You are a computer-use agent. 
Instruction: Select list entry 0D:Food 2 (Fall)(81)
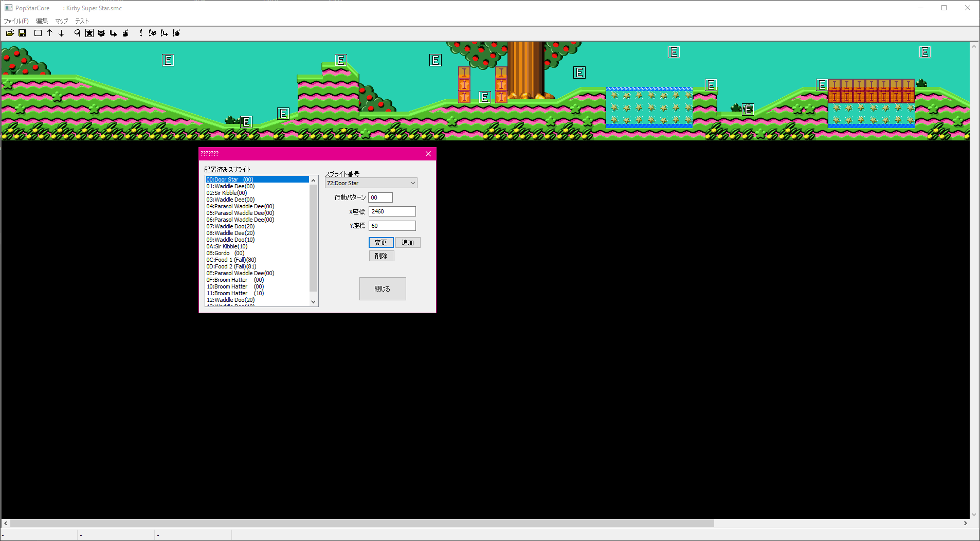tap(257, 266)
